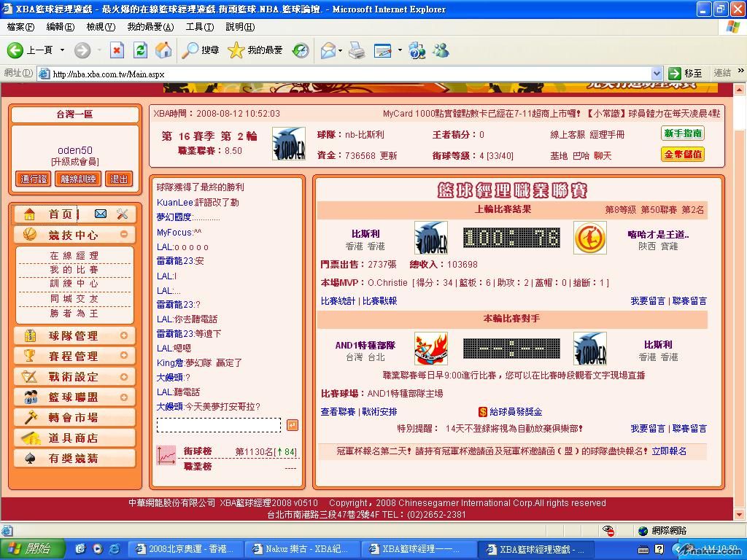This screenshot has width=747, height=560.
Task: Click the rankings chart icon
Action: [x=166, y=455]
